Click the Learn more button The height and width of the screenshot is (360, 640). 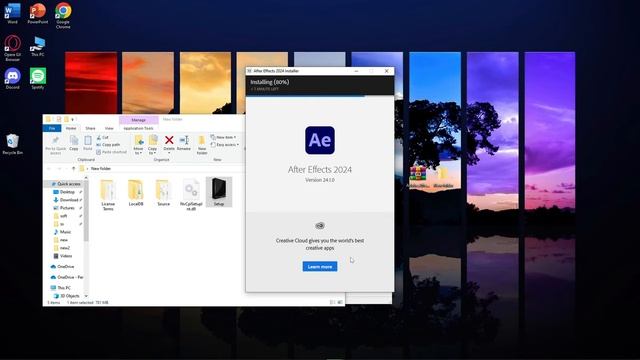(320, 267)
